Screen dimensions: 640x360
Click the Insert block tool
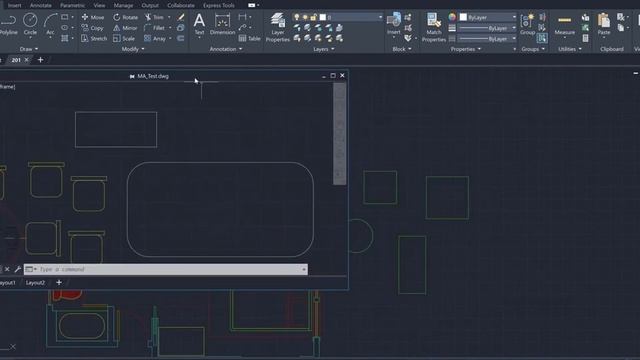(x=394, y=24)
